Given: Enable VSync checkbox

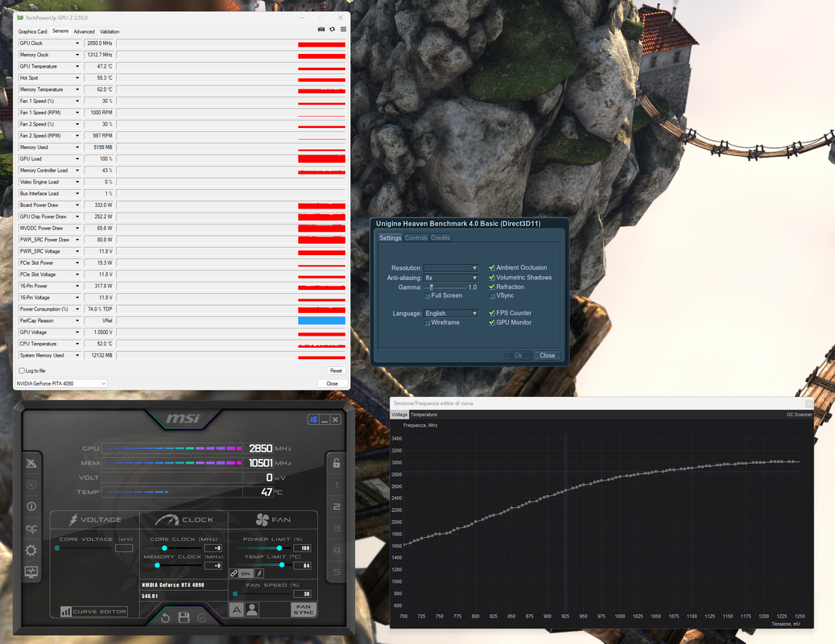Looking at the screenshot, I should pos(492,296).
